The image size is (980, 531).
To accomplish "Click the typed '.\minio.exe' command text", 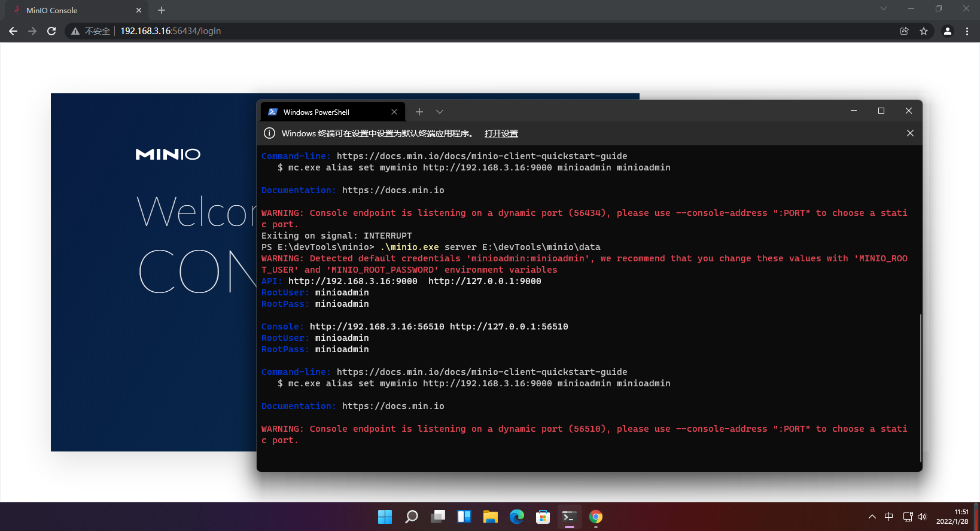I will (x=409, y=247).
